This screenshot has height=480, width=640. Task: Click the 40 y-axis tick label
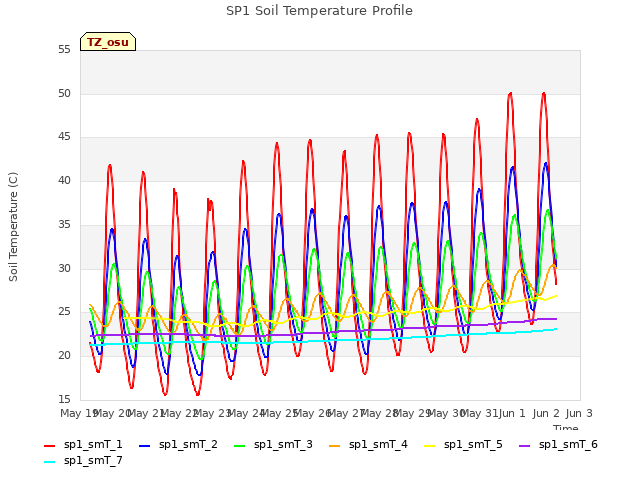click(x=64, y=180)
